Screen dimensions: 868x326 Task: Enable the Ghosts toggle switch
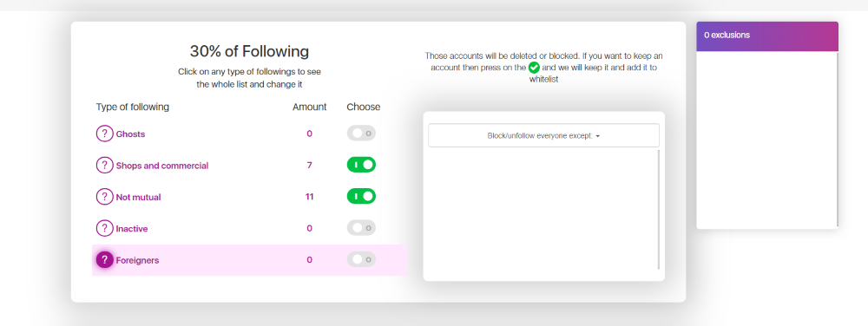361,134
